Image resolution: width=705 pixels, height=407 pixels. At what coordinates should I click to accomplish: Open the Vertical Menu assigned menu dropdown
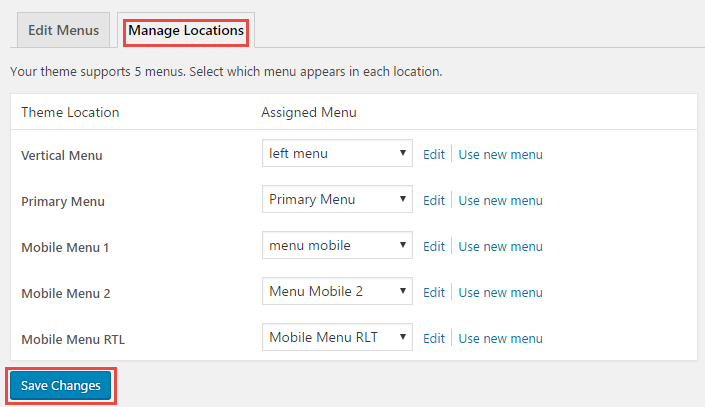point(337,153)
